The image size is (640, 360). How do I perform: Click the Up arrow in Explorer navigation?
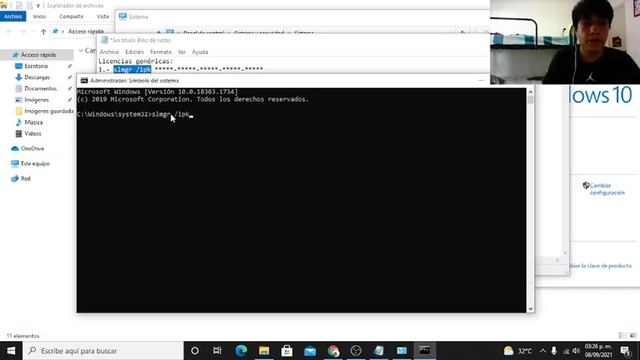[x=43, y=31]
